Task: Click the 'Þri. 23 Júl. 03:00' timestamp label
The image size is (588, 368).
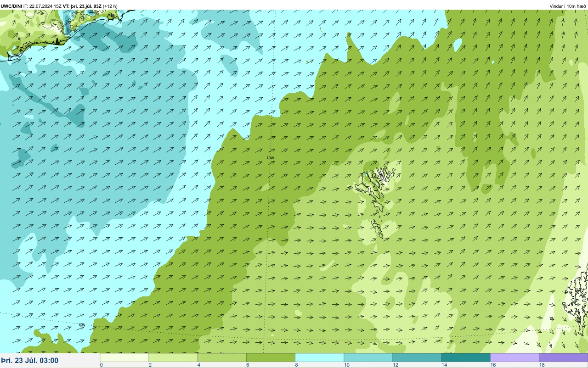Action: pos(30,360)
